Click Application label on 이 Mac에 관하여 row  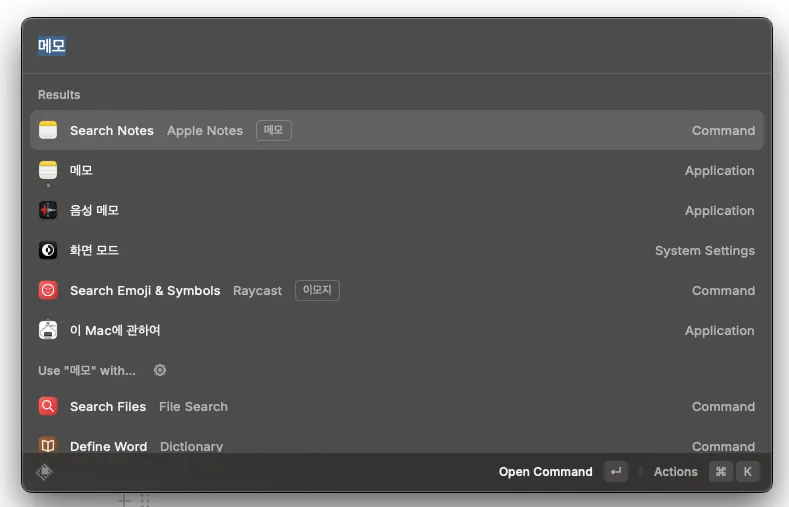720,331
